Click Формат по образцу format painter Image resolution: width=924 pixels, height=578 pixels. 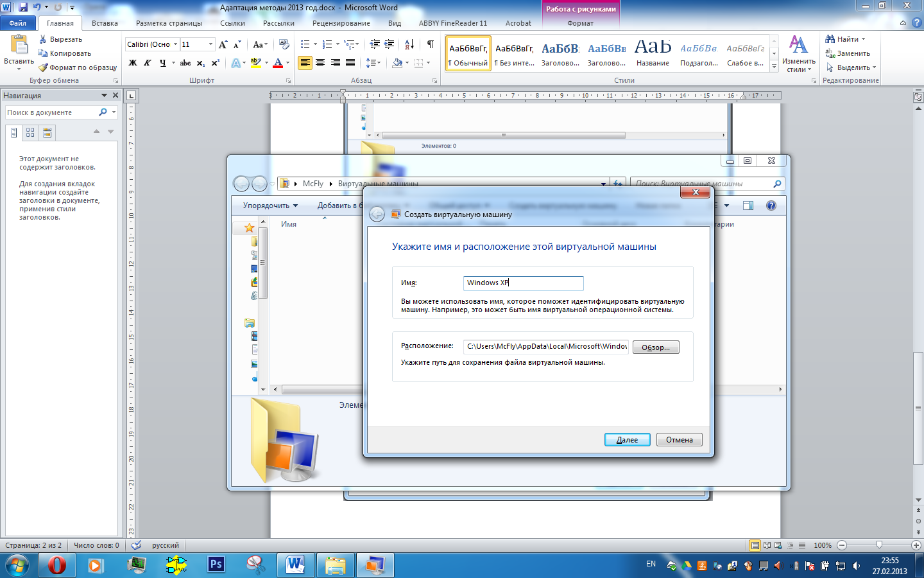(x=78, y=67)
